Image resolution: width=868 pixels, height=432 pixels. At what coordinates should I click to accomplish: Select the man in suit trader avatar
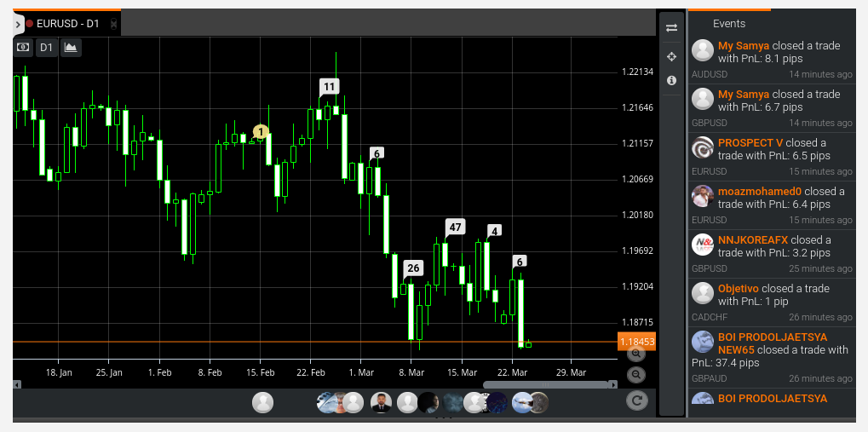pyautogui.click(x=381, y=403)
